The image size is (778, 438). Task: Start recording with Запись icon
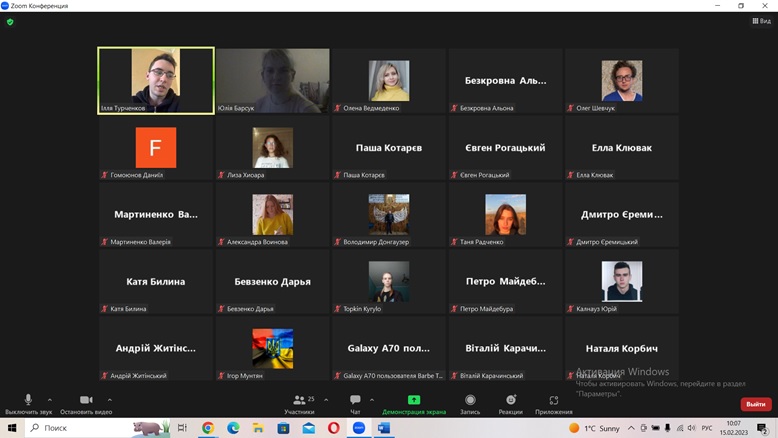pos(470,400)
